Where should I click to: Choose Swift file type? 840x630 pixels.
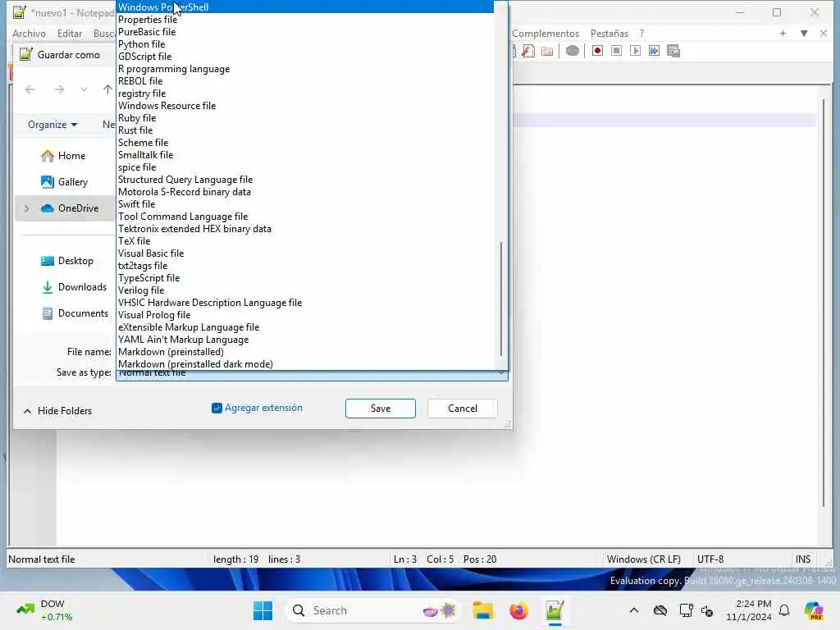click(305, 204)
